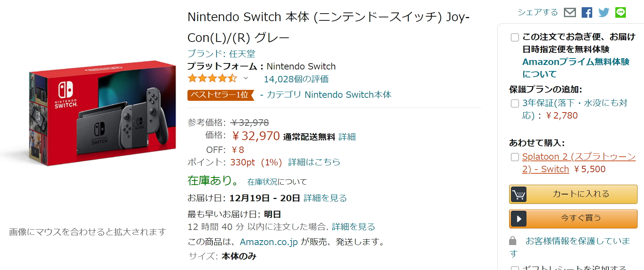The height and width of the screenshot is (270, 644).
Task: Click the padlock security icon
Action: [512, 241]
